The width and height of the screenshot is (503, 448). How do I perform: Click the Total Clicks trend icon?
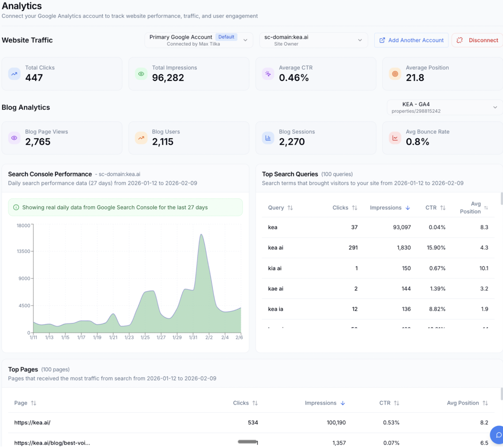point(14,74)
